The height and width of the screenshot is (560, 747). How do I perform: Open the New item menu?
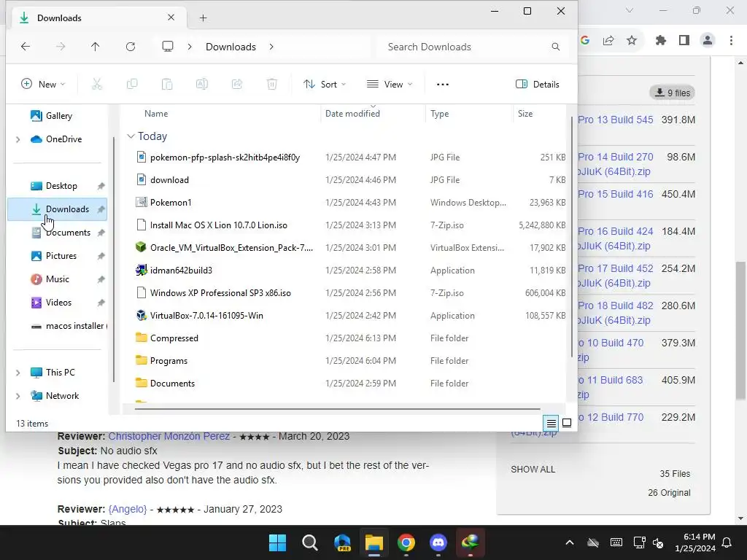click(x=43, y=85)
